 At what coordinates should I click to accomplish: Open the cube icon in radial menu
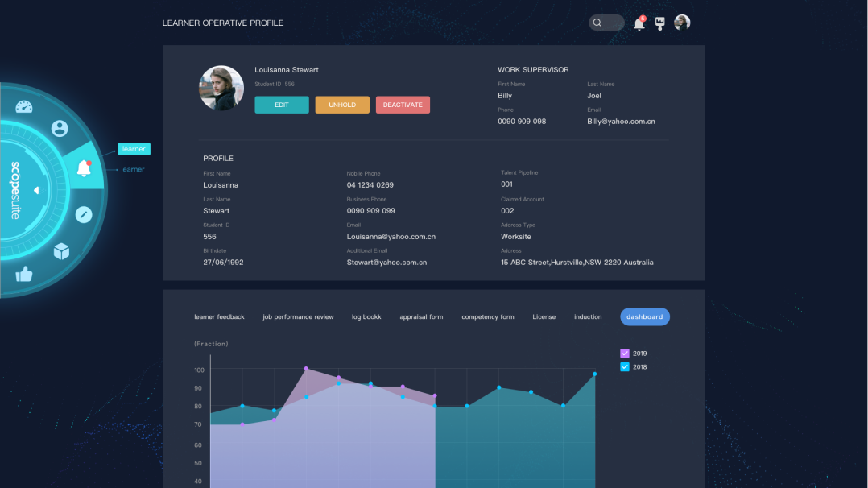tap(61, 251)
